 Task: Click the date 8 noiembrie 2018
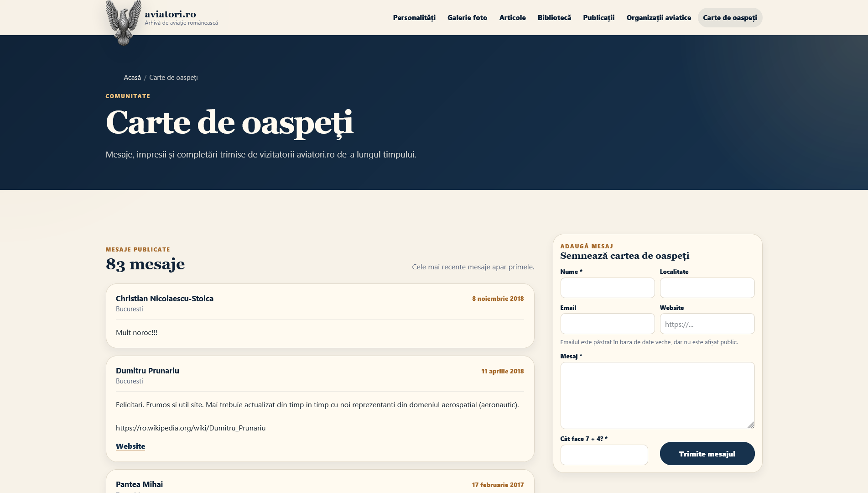[x=498, y=299]
